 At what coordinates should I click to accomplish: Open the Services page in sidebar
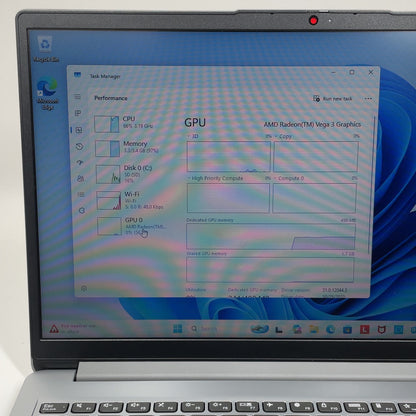point(82,210)
